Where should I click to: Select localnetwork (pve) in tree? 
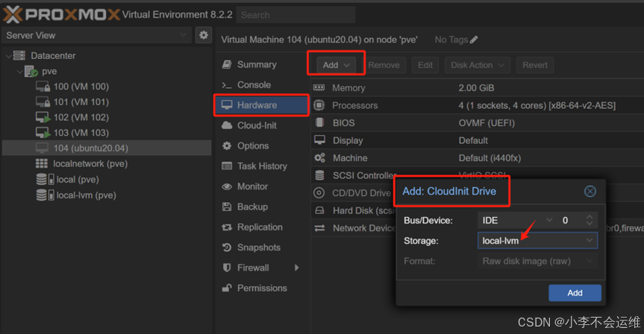click(107, 164)
